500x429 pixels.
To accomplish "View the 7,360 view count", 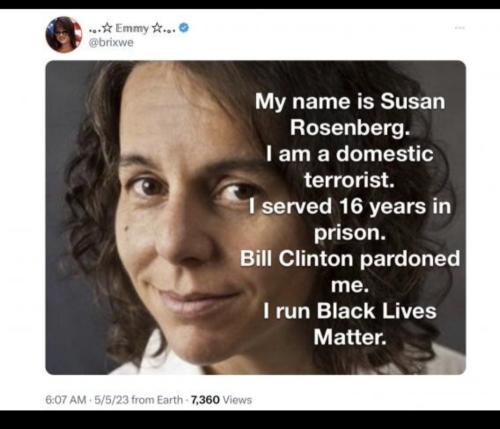I will (x=205, y=399).
